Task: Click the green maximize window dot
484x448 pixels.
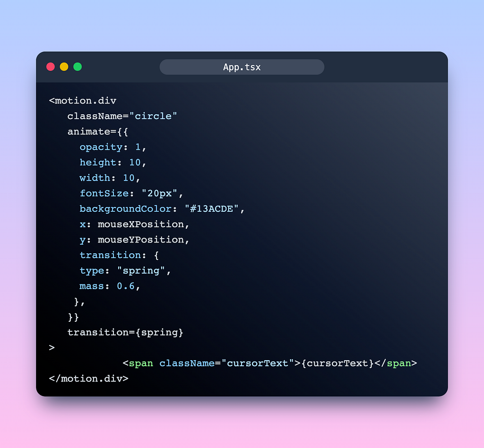Action: coord(78,67)
